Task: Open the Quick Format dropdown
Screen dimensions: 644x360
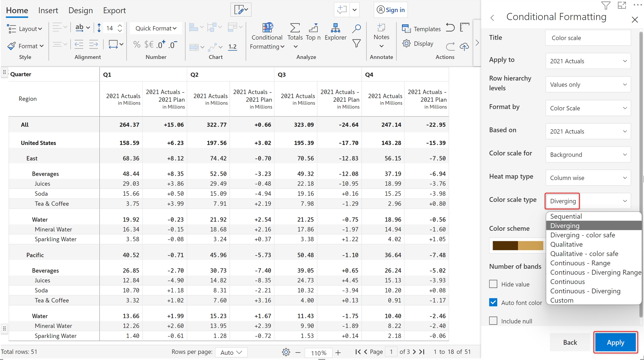Action: coord(156,28)
